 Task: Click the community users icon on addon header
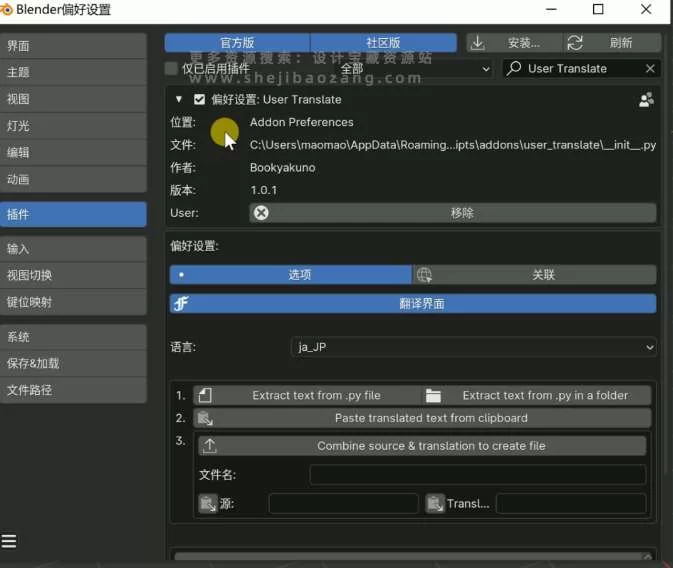(x=646, y=100)
